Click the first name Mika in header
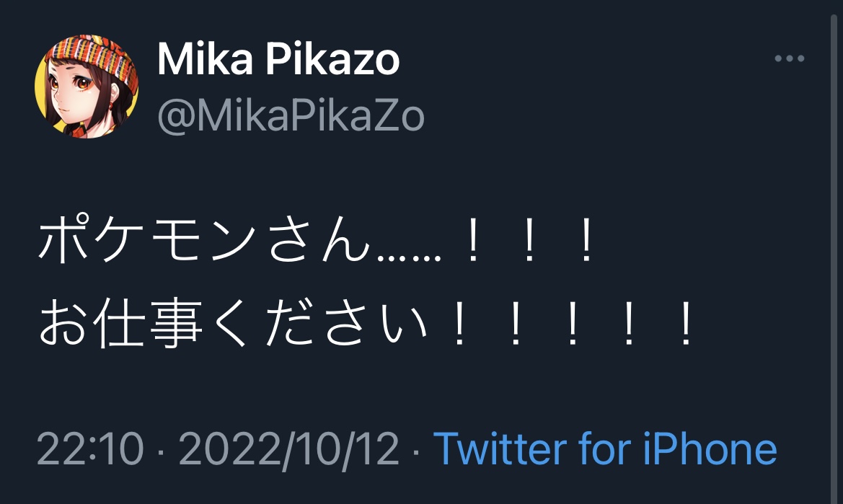Screen dimensions: 843x504 point(205,61)
